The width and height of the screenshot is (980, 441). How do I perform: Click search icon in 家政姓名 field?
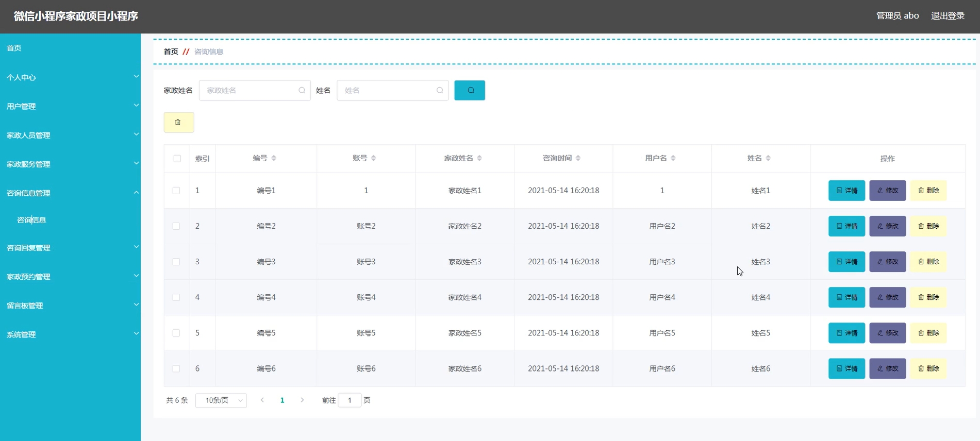(x=302, y=90)
